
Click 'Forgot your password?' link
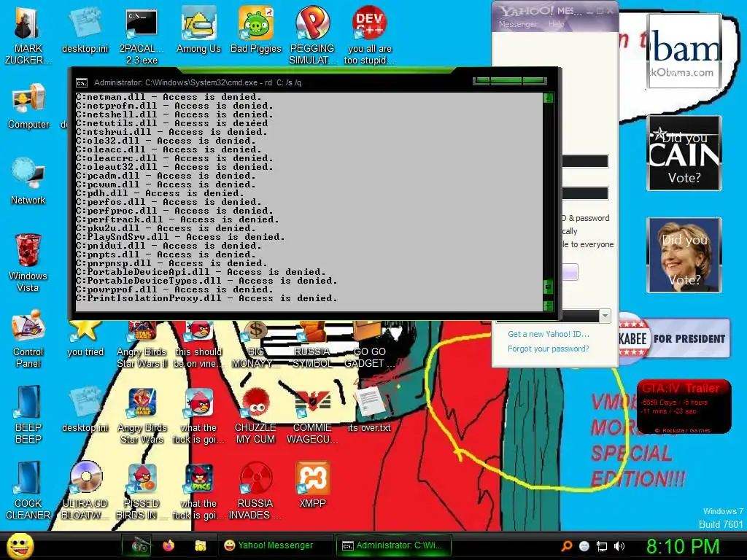click(549, 349)
